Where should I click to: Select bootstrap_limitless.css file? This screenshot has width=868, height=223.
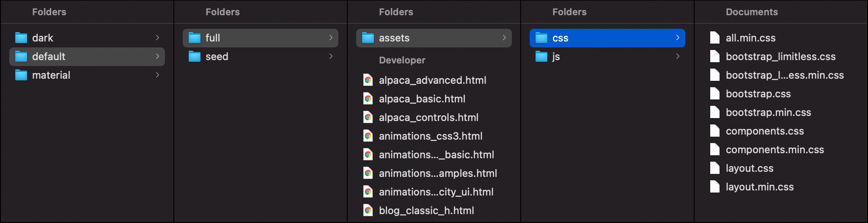click(781, 56)
